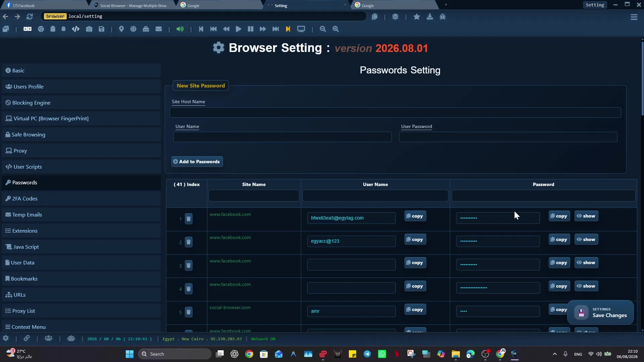The width and height of the screenshot is (644, 362).
Task: Open WhatsApp from taskbar
Action: [x=382, y=354]
